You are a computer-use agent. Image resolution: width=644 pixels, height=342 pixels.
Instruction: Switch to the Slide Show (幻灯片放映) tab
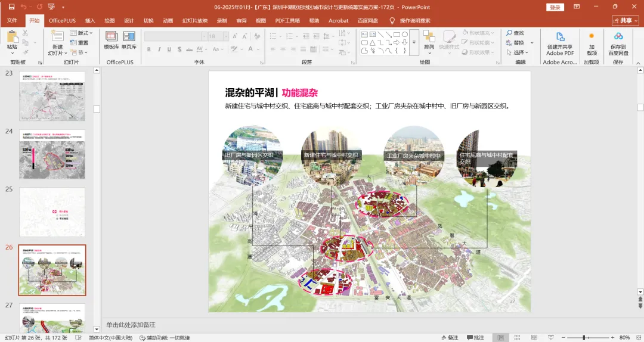(196, 20)
